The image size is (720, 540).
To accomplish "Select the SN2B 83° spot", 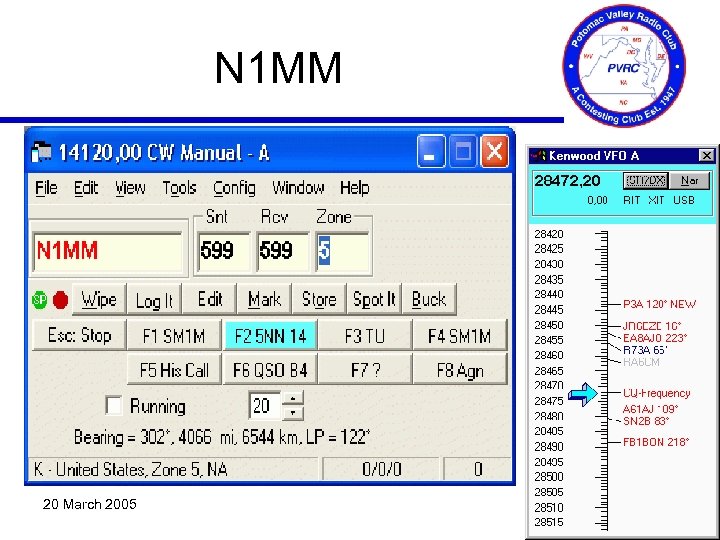I will click(x=646, y=421).
